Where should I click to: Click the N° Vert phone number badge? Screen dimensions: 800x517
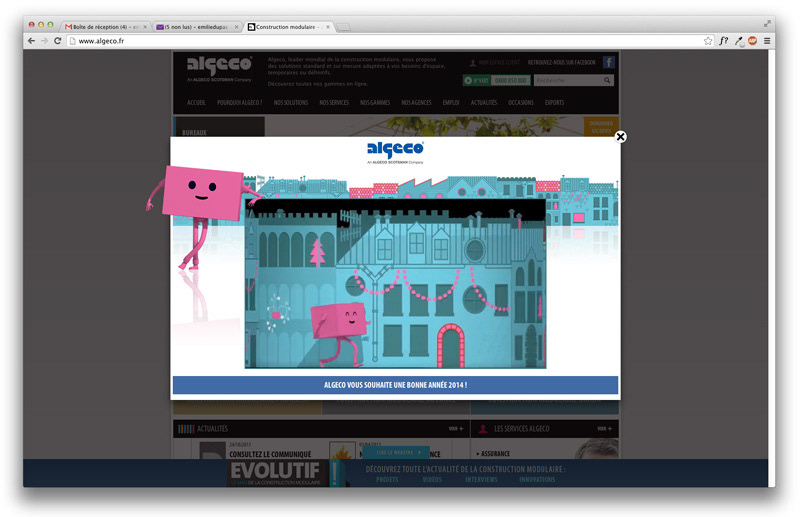click(496, 80)
